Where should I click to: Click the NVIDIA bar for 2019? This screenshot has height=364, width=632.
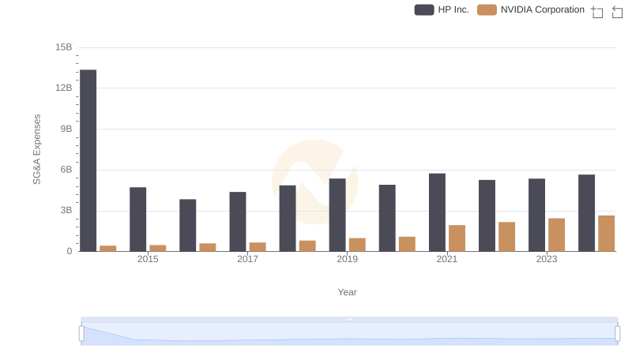[357, 245]
